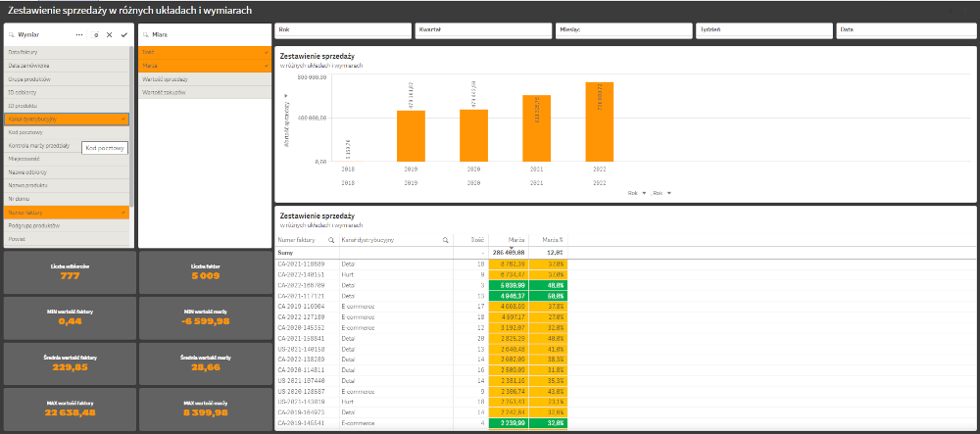The height and width of the screenshot is (434, 980).
Task: Deselect Kanał dystrybucyjny in the Wymiar list
Action: [67, 120]
